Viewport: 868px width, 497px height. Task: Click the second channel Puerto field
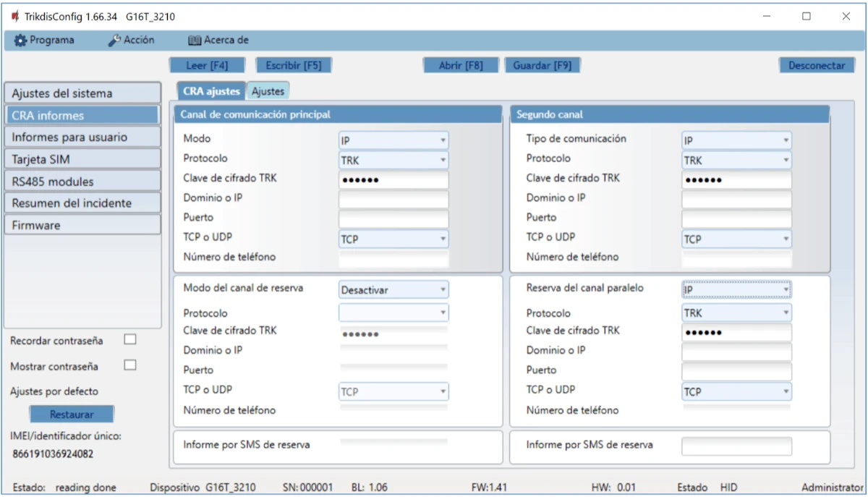[736, 219]
